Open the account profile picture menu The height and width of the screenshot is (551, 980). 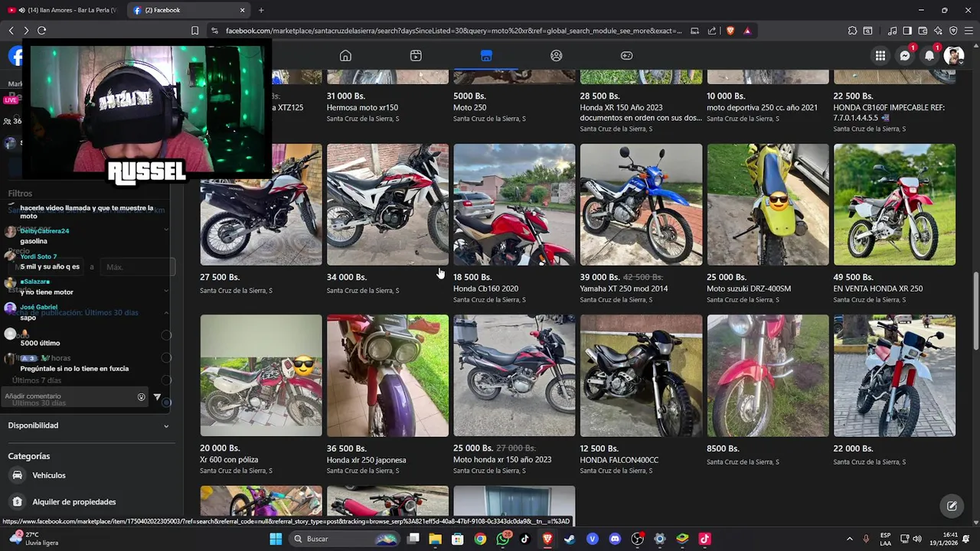953,56
